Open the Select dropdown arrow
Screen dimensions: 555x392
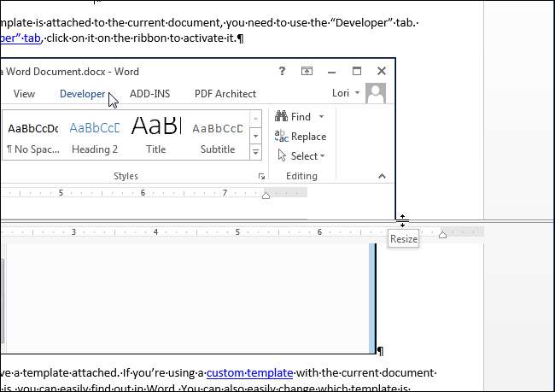tap(323, 156)
